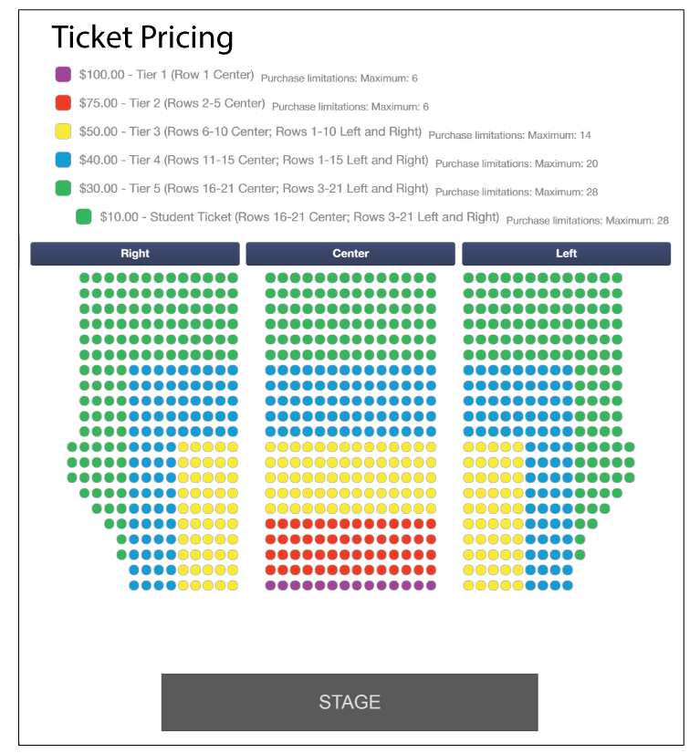Click the STAGE block
The image size is (700, 753).
tap(350, 702)
